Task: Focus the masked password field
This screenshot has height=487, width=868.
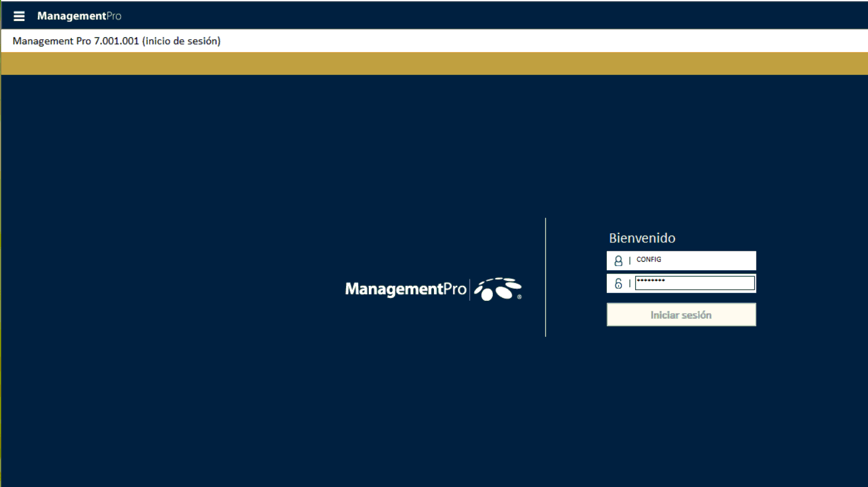Action: click(x=695, y=283)
